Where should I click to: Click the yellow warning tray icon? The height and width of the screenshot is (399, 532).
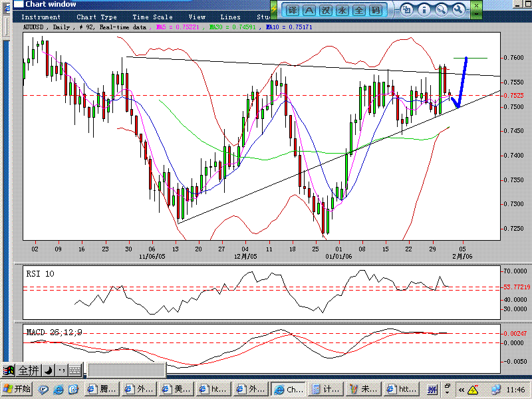point(473,390)
